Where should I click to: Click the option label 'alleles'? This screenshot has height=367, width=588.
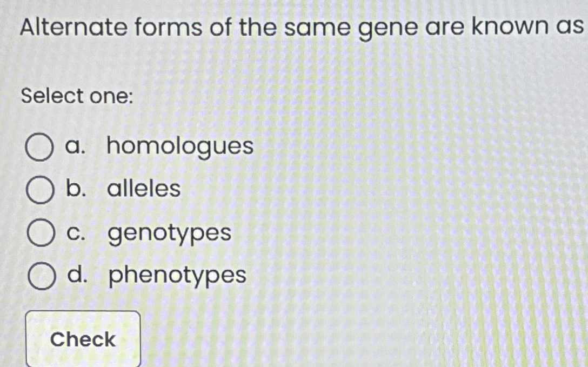143,189
